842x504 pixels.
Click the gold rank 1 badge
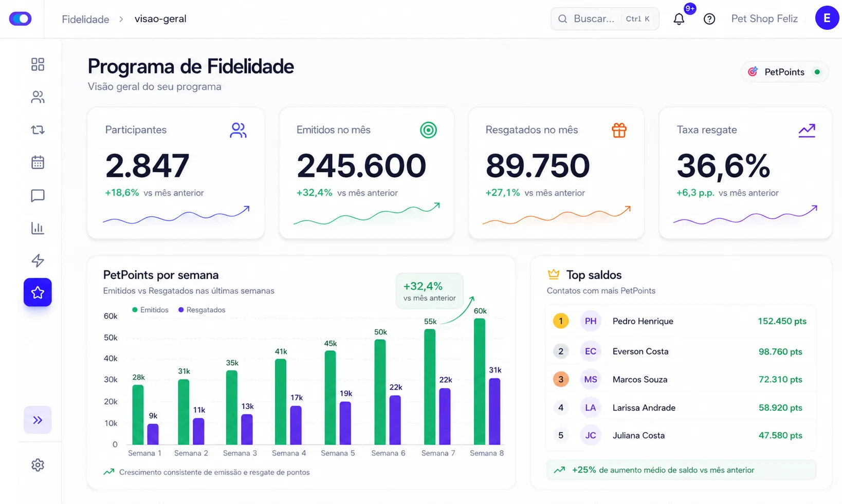pyautogui.click(x=561, y=321)
